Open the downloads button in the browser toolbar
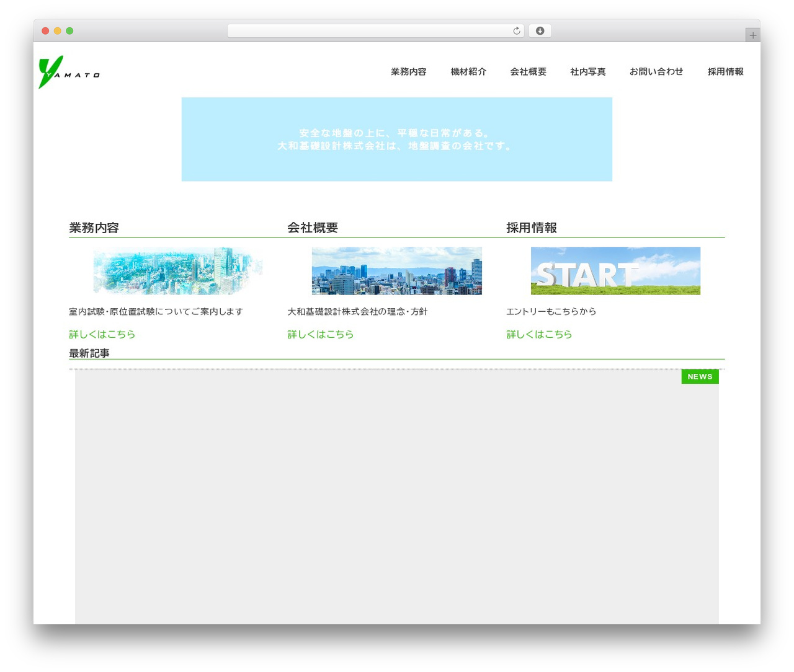This screenshot has height=672, width=794. point(540,31)
